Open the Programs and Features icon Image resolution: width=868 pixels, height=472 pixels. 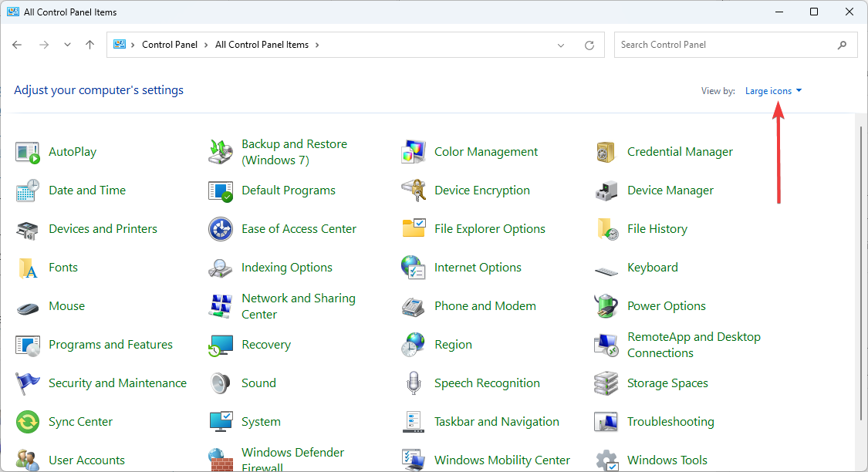[x=27, y=346]
